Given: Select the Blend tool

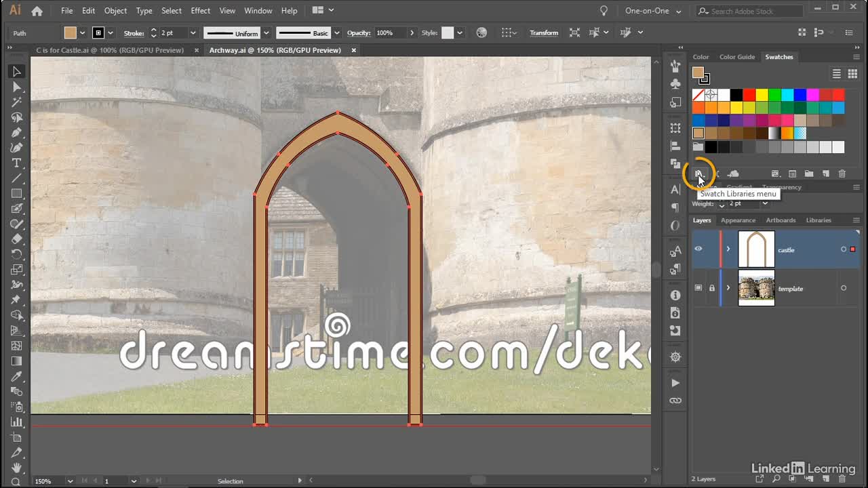Looking at the screenshot, I should 17,392.
